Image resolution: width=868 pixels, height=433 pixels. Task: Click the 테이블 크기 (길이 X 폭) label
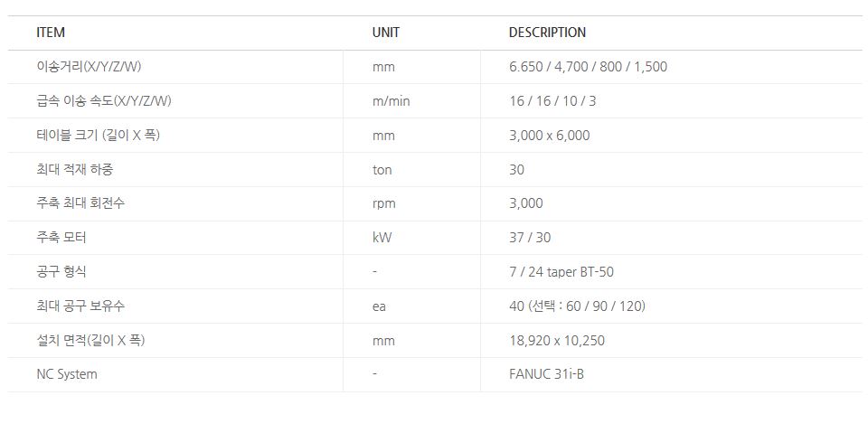point(98,136)
